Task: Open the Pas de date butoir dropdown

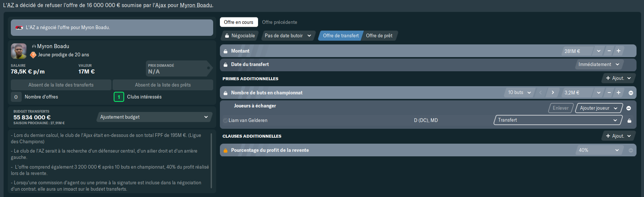Action: (288, 36)
